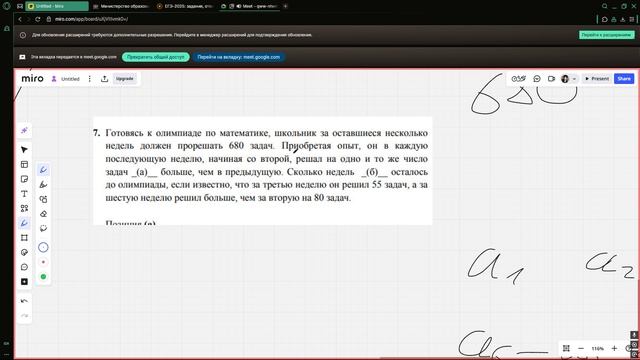Open the mail icon beside the tabs
640x360 pixels.
click(20, 6)
